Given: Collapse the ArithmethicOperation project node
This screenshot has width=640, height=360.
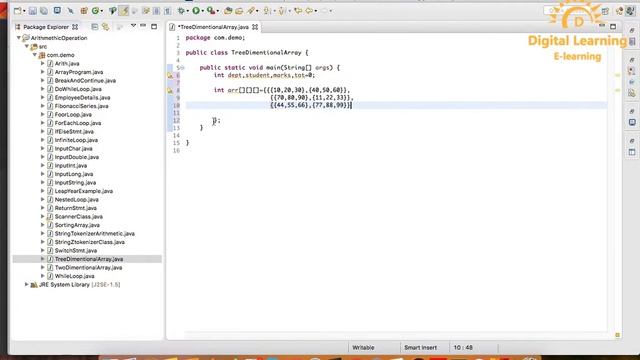Looking at the screenshot, I should [18, 38].
